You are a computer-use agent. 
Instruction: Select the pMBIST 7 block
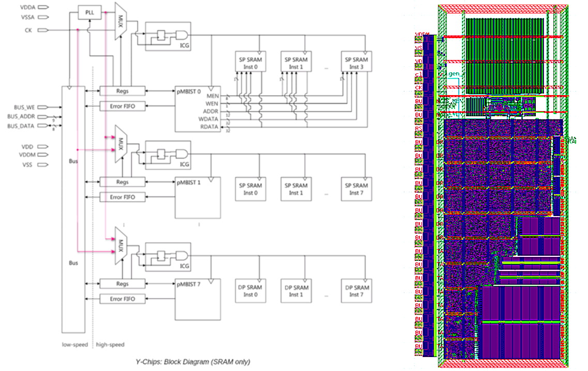(198, 299)
